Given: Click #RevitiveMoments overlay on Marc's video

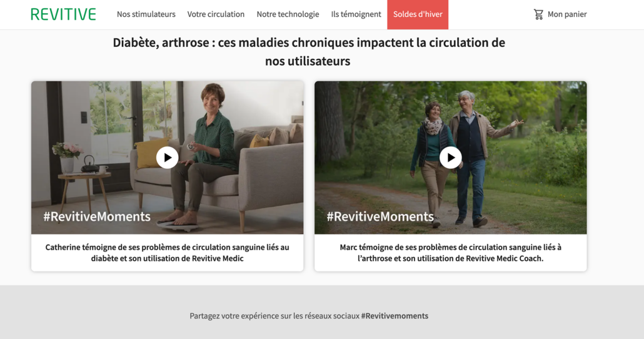Looking at the screenshot, I should pyautogui.click(x=380, y=216).
